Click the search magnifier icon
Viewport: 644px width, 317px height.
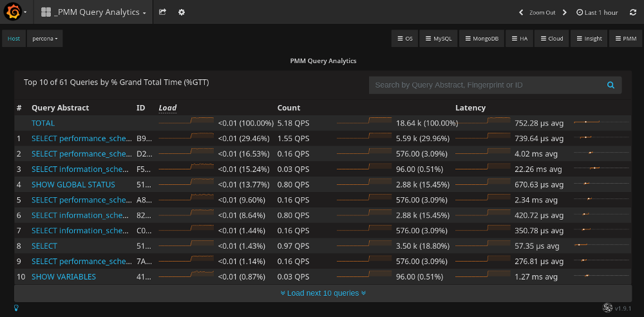pos(611,85)
